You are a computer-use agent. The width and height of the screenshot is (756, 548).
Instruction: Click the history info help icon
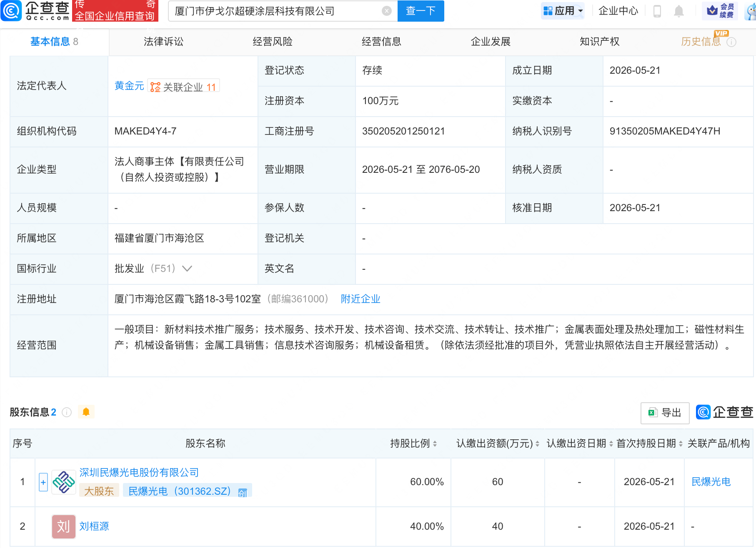pyautogui.click(x=731, y=42)
